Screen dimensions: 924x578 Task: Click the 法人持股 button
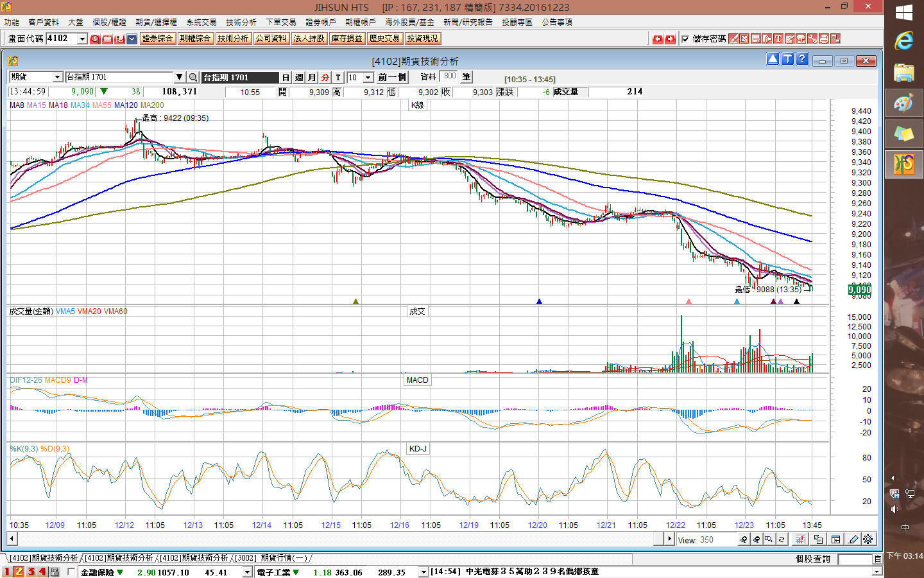[x=309, y=39]
